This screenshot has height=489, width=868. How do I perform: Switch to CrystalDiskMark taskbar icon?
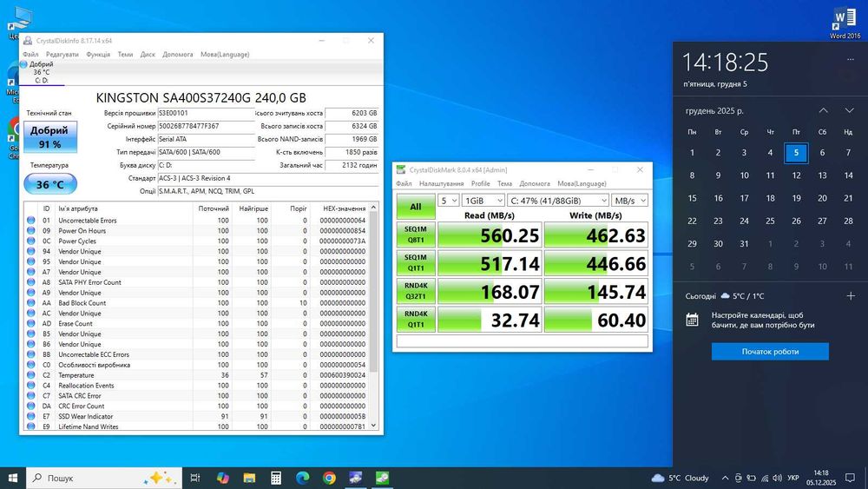tap(382, 478)
